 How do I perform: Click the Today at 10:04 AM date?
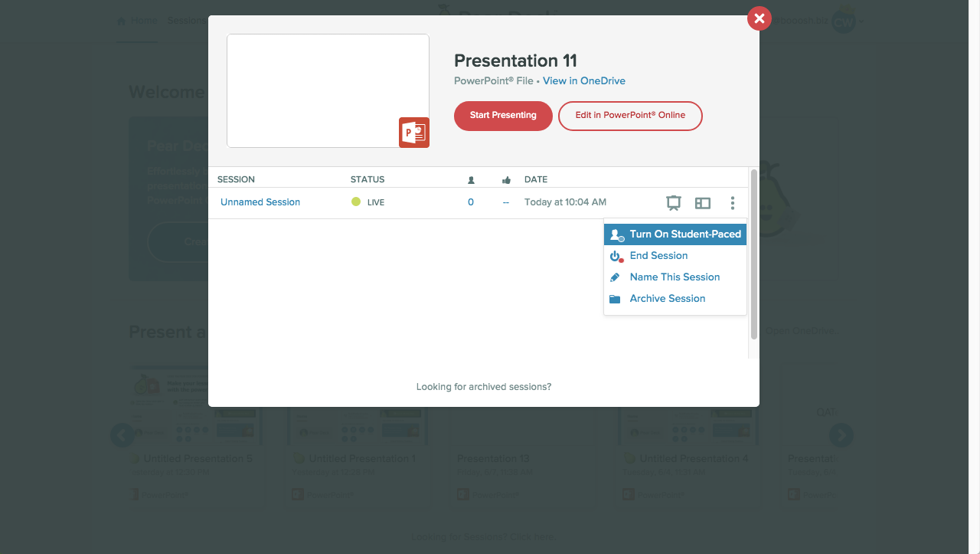pos(565,202)
